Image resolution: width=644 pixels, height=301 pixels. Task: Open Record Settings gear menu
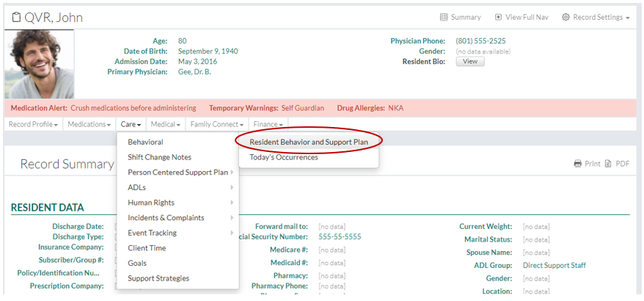[x=566, y=18]
